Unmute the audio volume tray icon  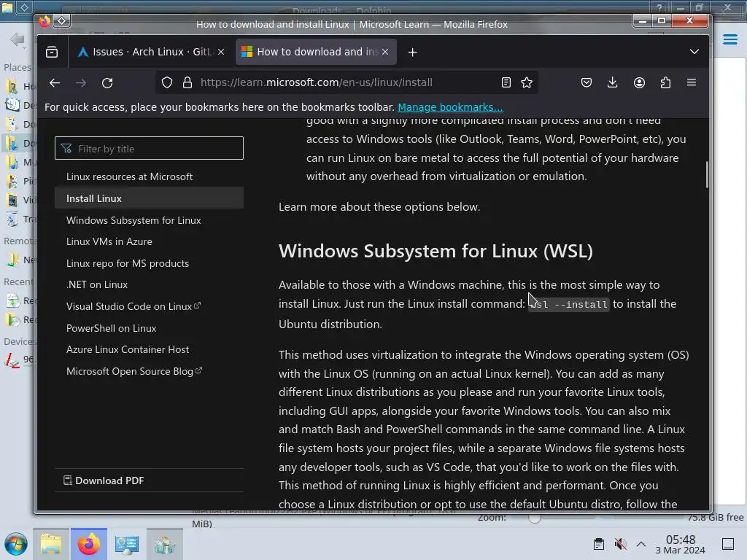(x=620, y=544)
